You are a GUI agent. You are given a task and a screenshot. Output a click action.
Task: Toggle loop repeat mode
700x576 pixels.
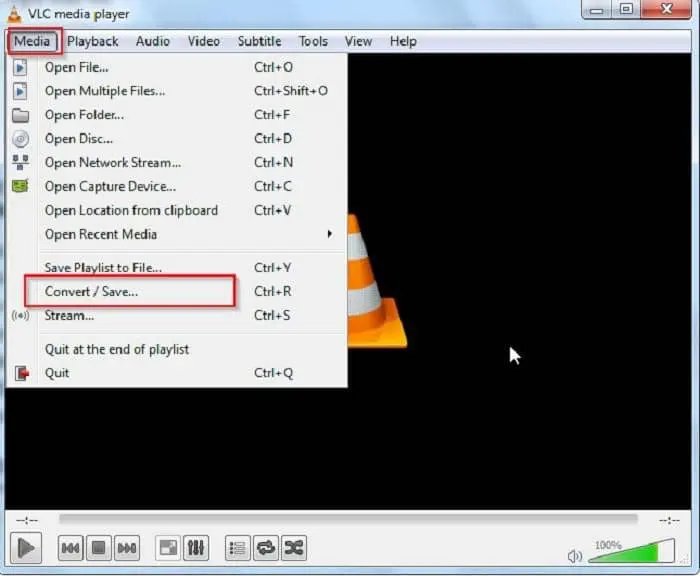click(x=266, y=548)
